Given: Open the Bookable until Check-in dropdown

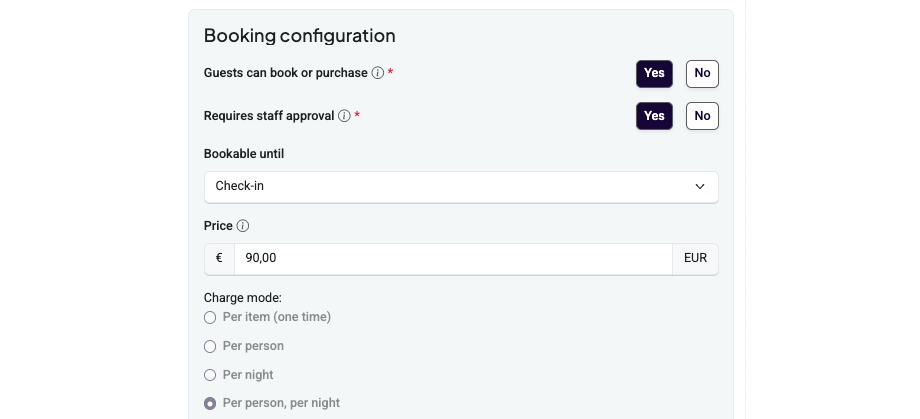Looking at the screenshot, I should [461, 187].
